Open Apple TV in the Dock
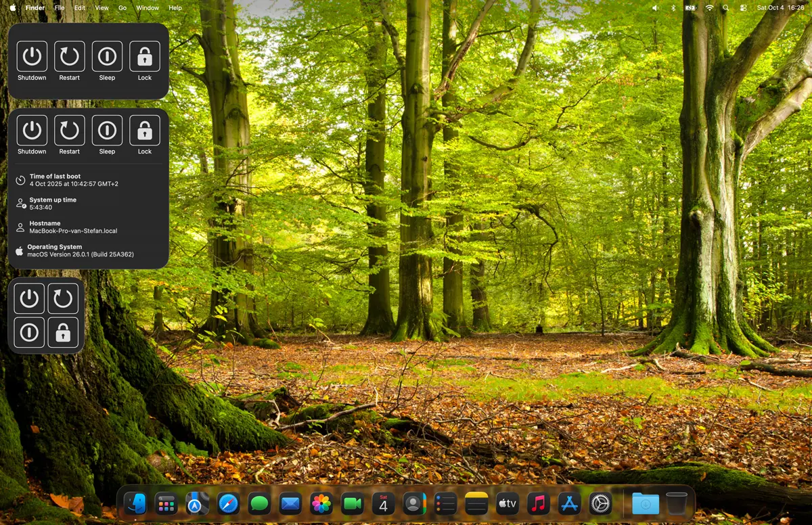 pyautogui.click(x=507, y=503)
